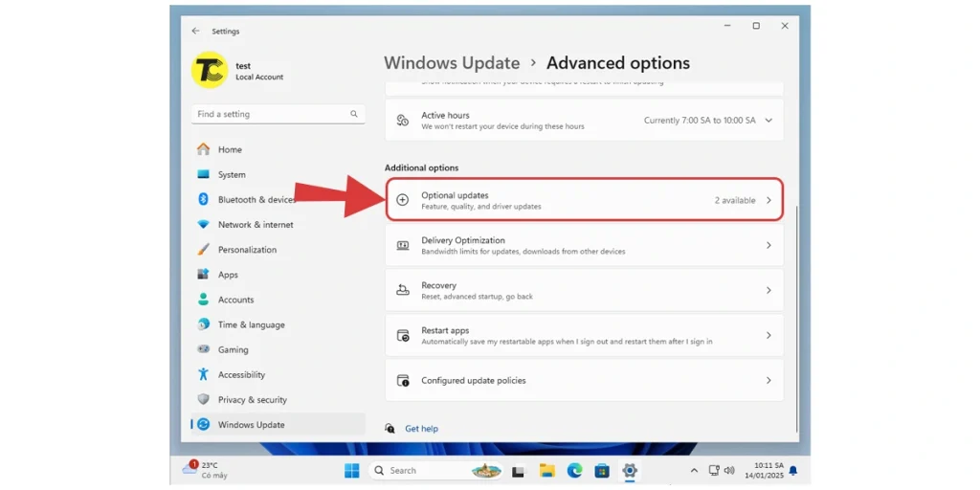Click the Optional updates plus icon
The image size is (980, 490).
click(403, 200)
